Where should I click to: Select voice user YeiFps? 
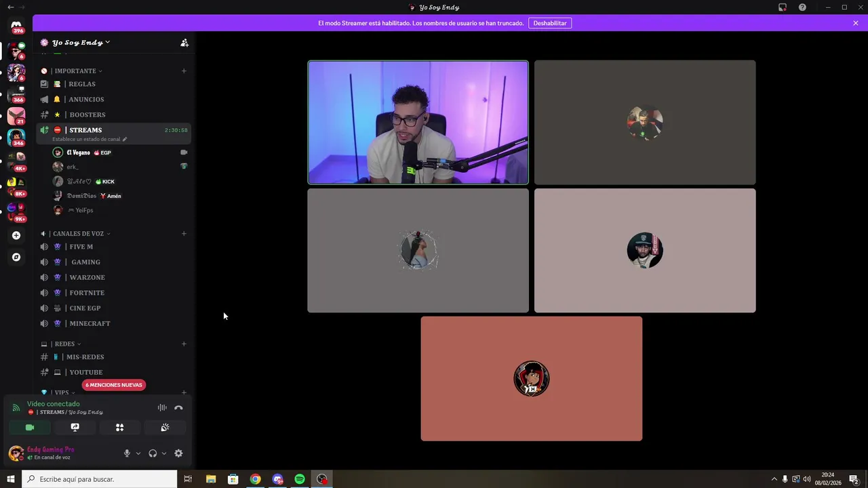point(120,210)
